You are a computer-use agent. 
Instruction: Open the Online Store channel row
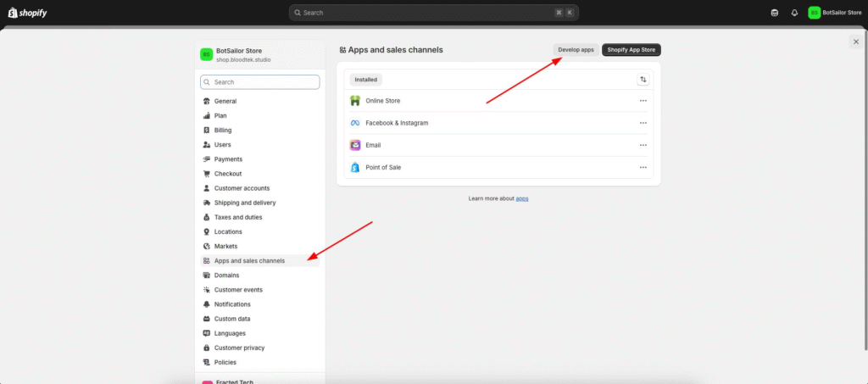point(498,101)
